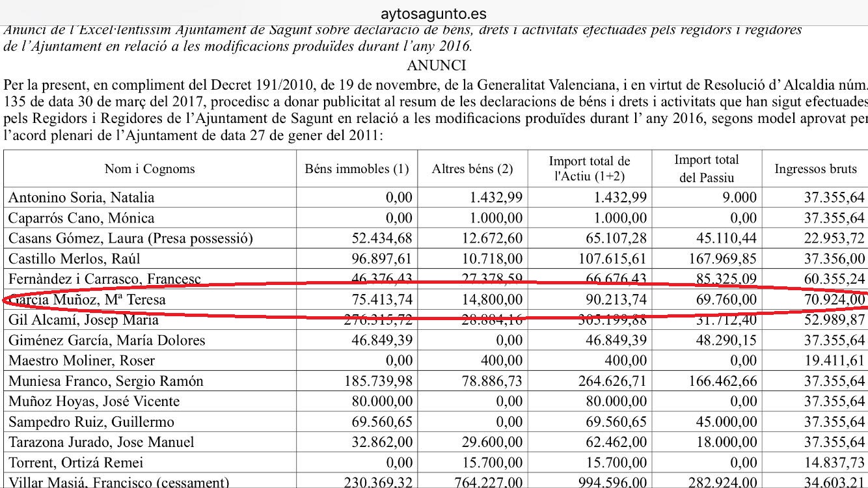The height and width of the screenshot is (488, 868).
Task: Select the 'Import total del Passiu' header
Action: [706, 169]
